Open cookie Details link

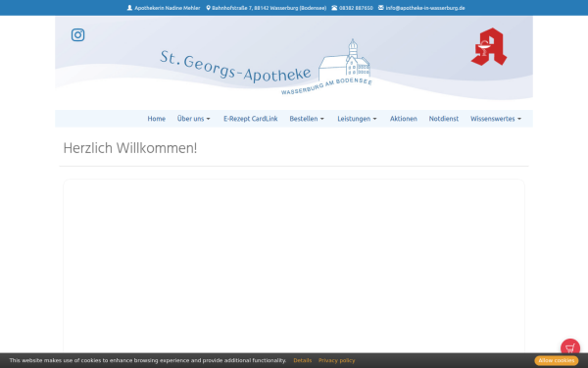coord(303,360)
